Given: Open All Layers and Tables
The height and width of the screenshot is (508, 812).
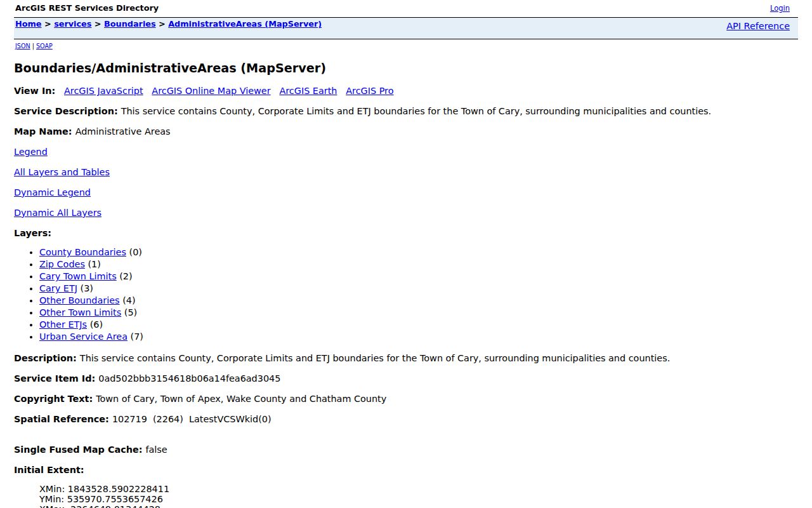Looking at the screenshot, I should click(62, 172).
